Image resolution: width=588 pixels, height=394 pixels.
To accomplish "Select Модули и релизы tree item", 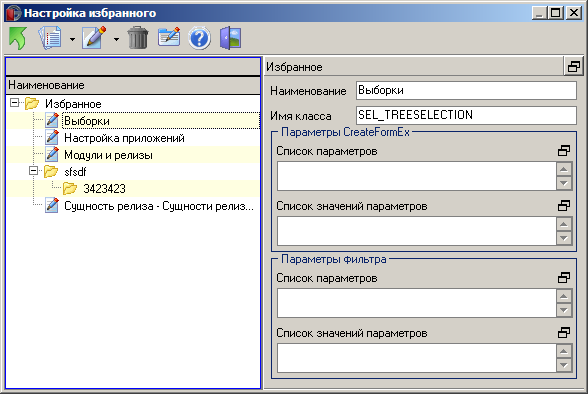I will coord(108,155).
